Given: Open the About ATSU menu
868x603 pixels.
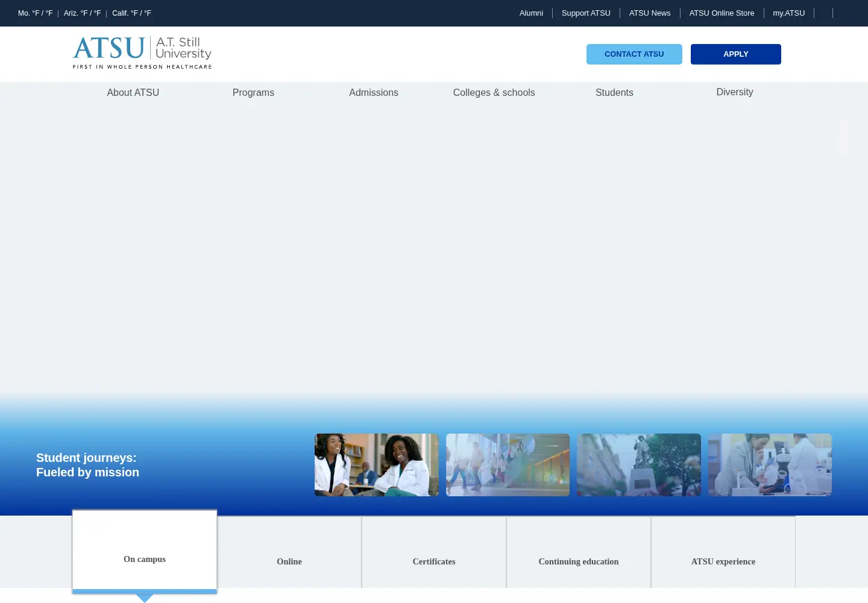Looking at the screenshot, I should pos(133,92).
